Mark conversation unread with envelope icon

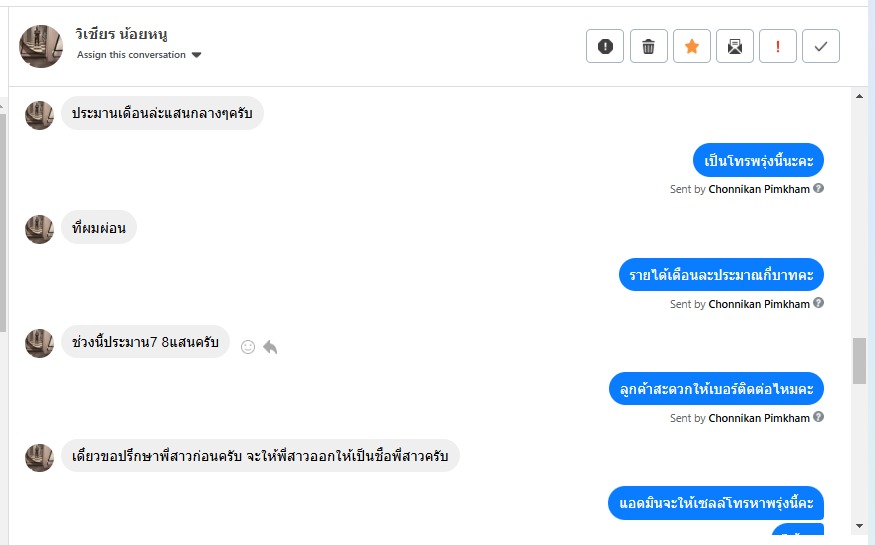tap(735, 46)
